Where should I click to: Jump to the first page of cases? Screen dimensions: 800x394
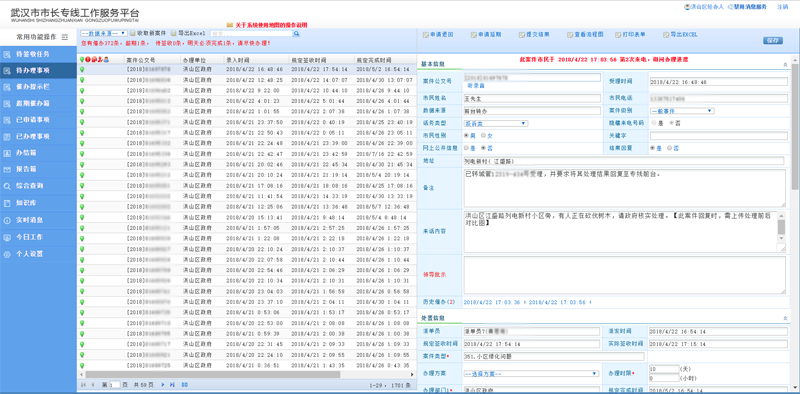[83, 384]
